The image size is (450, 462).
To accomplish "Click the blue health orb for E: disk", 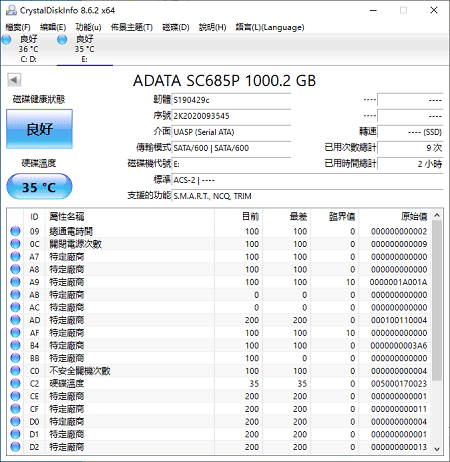I will (x=62, y=40).
